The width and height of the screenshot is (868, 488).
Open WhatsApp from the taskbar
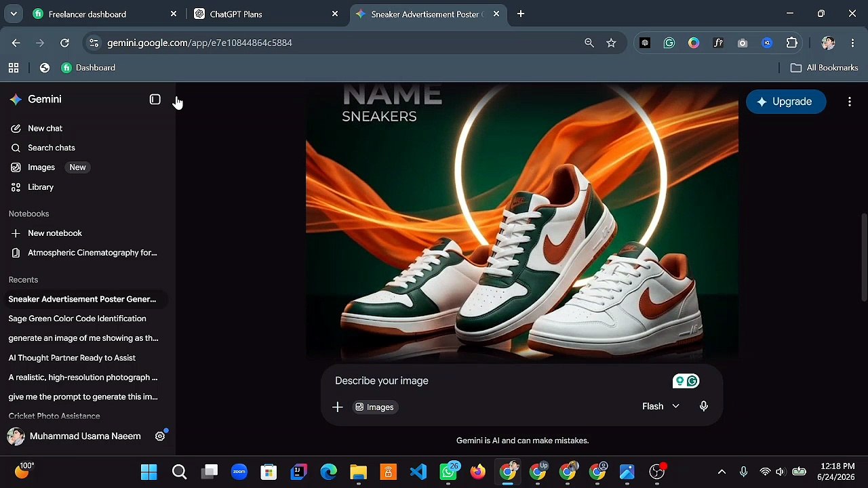click(x=448, y=472)
